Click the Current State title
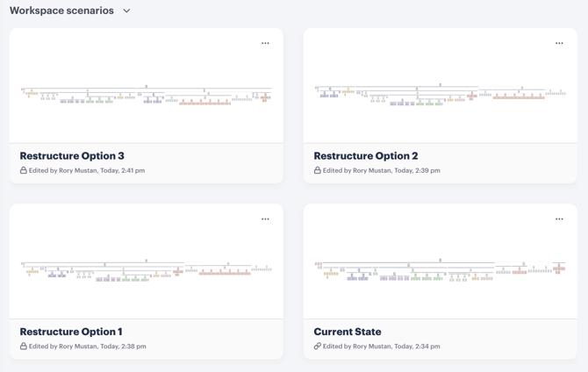 point(348,332)
